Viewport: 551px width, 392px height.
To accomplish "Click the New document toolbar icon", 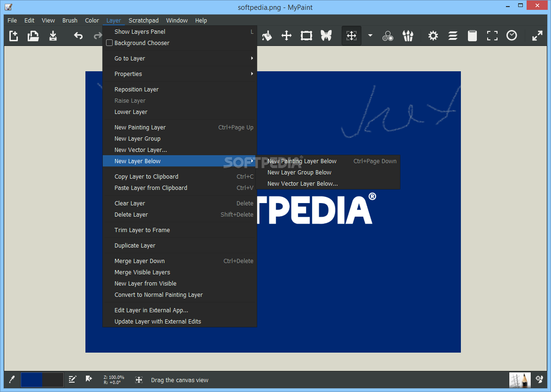I will pos(13,36).
